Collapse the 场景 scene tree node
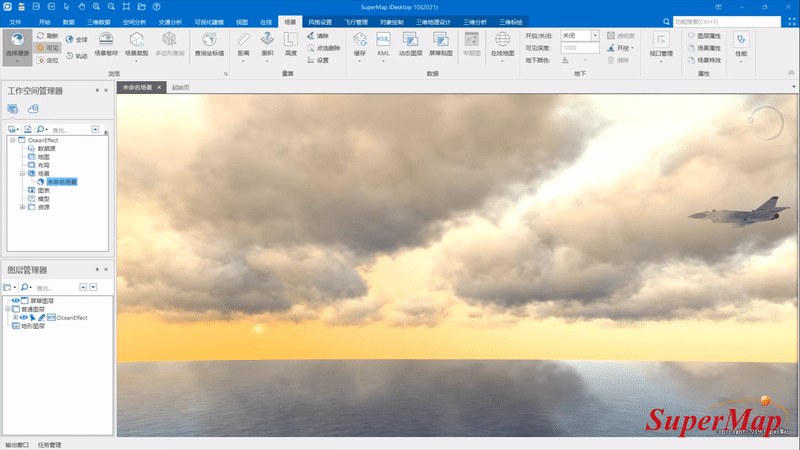The width and height of the screenshot is (800, 450). tap(22, 173)
